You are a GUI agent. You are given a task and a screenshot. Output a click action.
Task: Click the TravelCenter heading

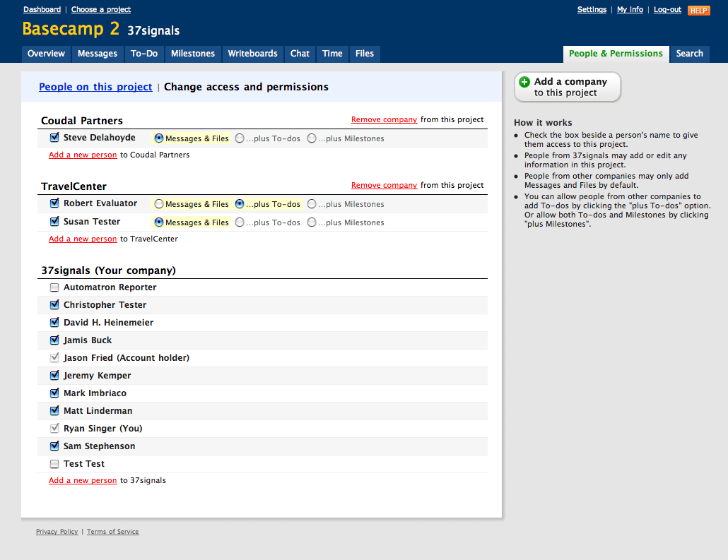tap(74, 186)
